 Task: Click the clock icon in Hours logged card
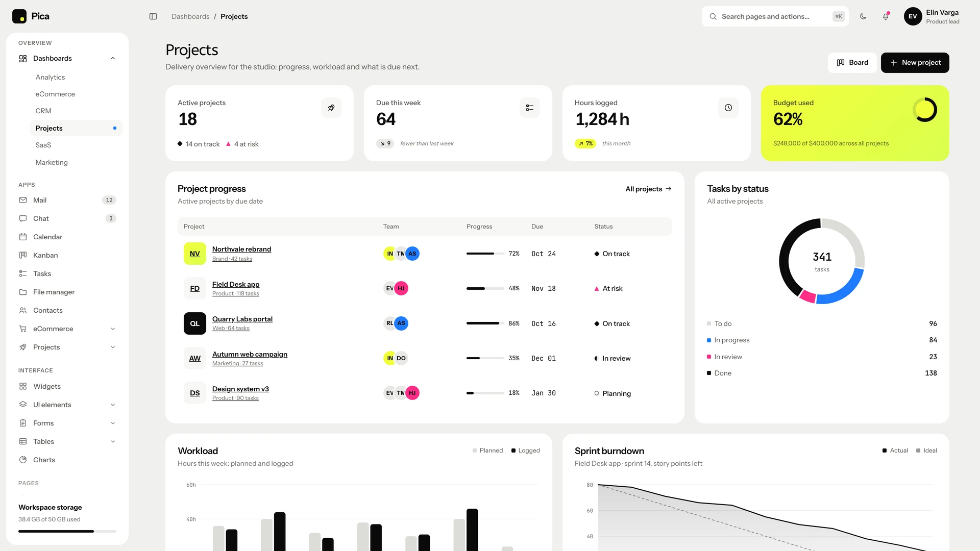728,108
